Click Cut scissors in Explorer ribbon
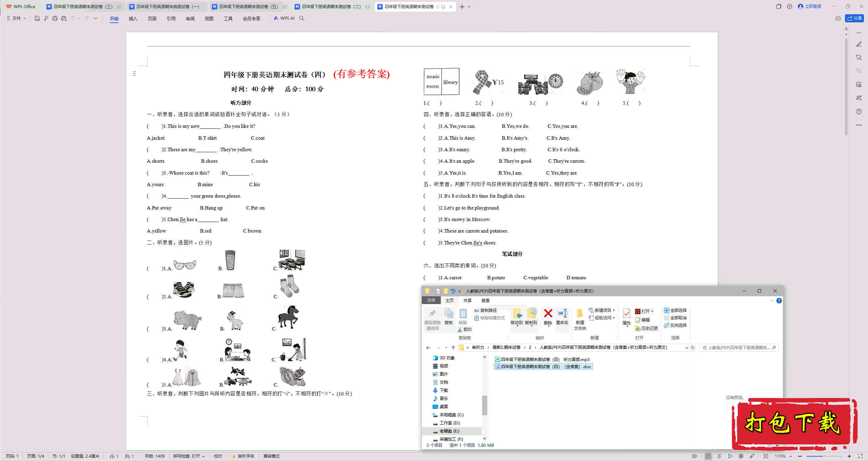 [465, 329]
